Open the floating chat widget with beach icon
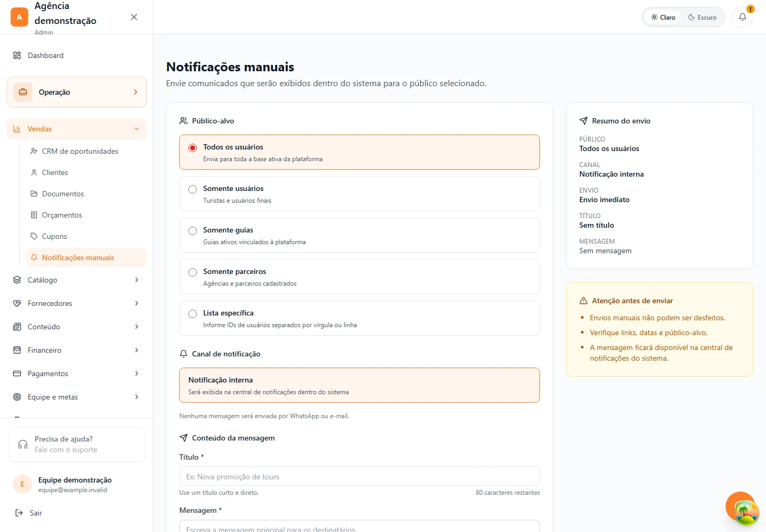This screenshot has height=532, width=766. pyautogui.click(x=747, y=512)
